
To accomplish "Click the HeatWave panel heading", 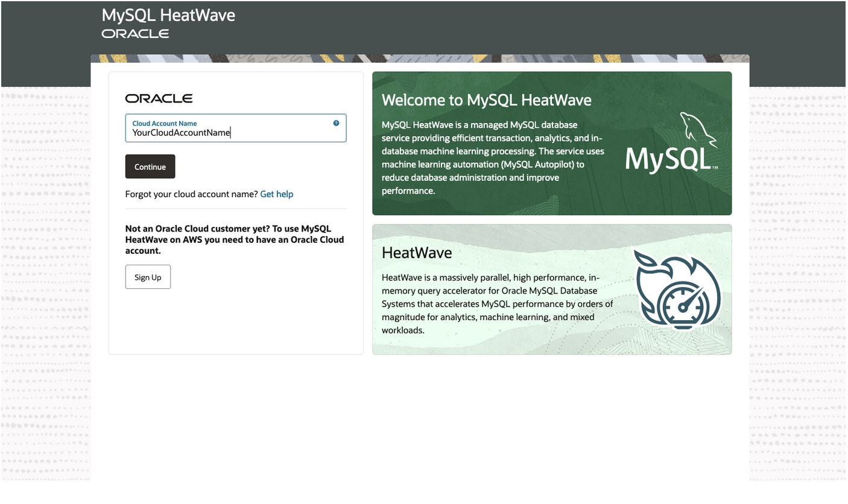I will pos(416,253).
